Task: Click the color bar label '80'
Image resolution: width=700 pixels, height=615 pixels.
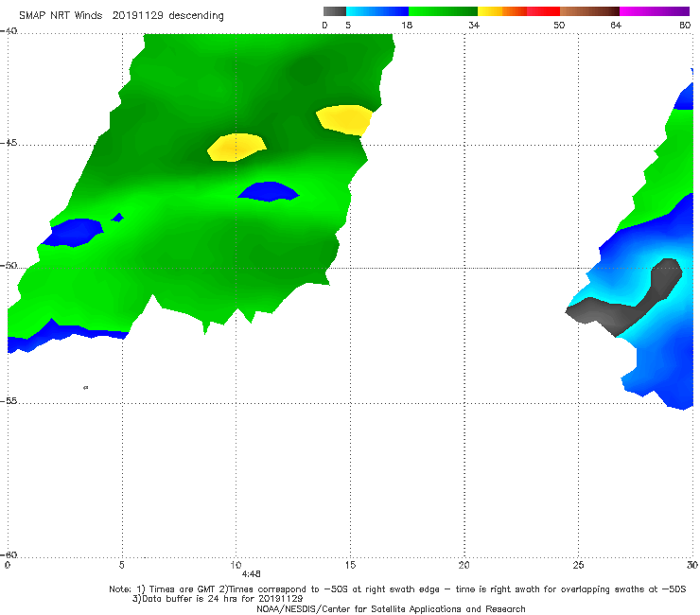Action: point(685,25)
